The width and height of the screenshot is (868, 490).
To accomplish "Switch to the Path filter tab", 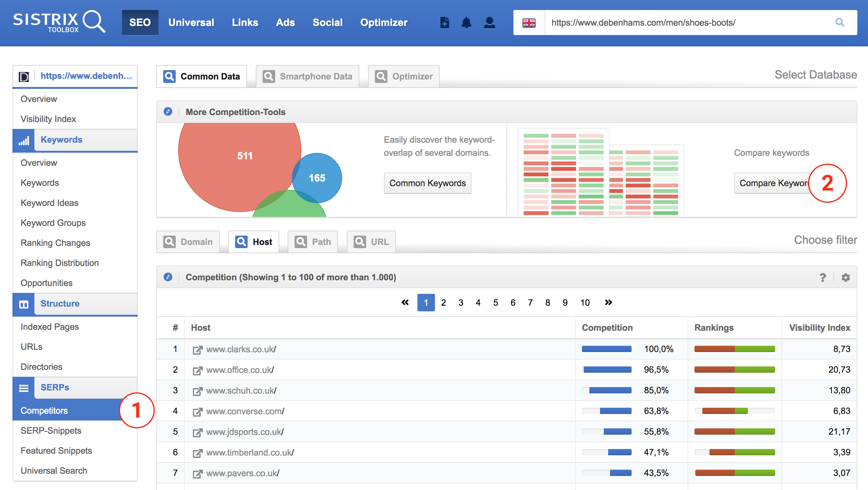I will (313, 242).
